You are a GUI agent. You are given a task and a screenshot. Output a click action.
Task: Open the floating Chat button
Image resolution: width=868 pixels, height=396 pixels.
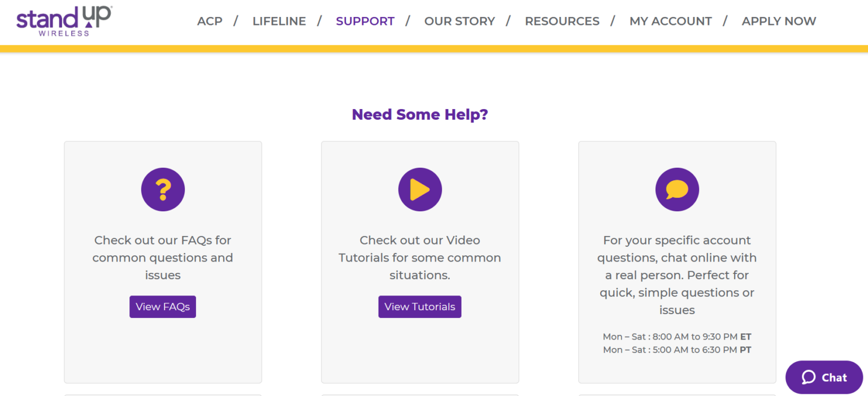tap(824, 377)
